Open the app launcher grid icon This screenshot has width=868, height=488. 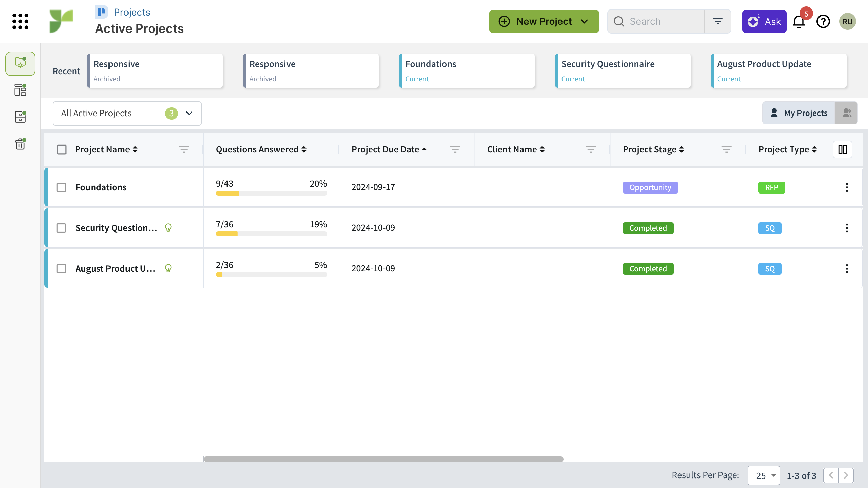(20, 21)
